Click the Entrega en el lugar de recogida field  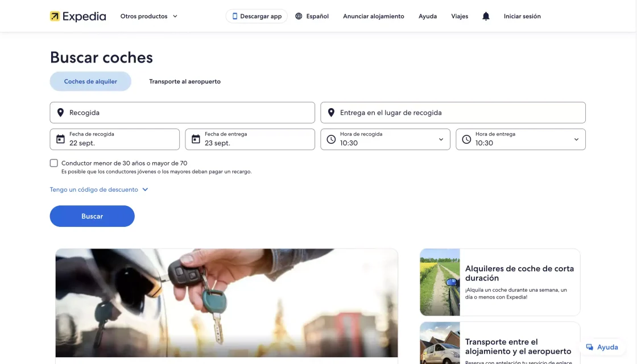tap(453, 113)
